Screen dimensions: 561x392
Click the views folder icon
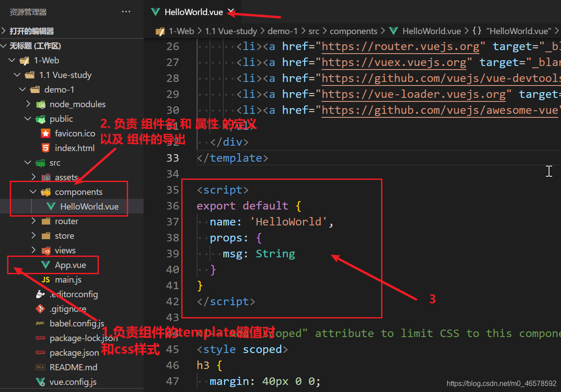(x=46, y=250)
